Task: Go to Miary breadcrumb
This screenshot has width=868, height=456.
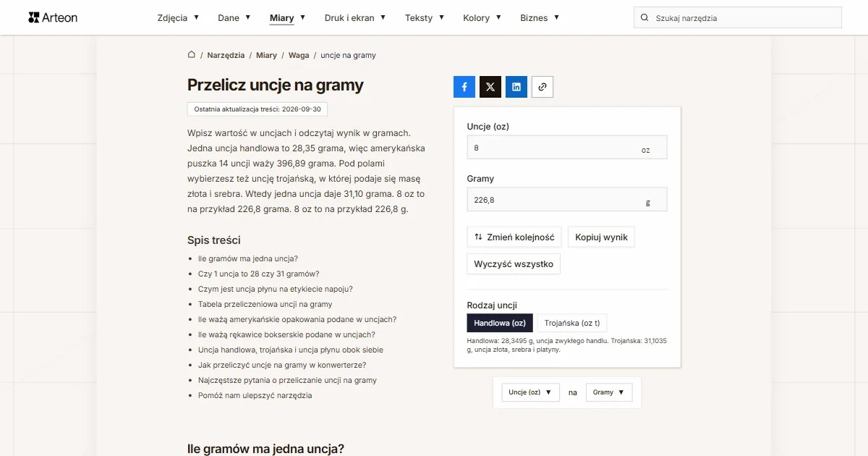Action: click(x=266, y=55)
